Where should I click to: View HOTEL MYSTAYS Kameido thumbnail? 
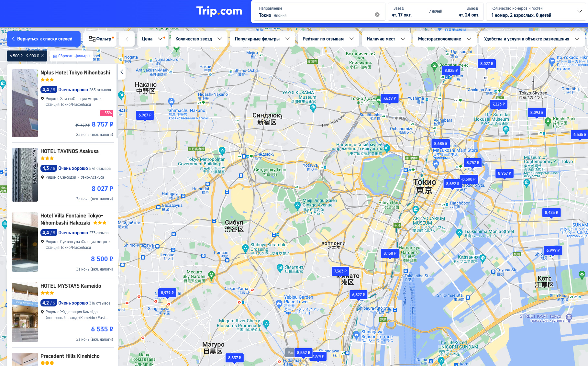pos(25,312)
